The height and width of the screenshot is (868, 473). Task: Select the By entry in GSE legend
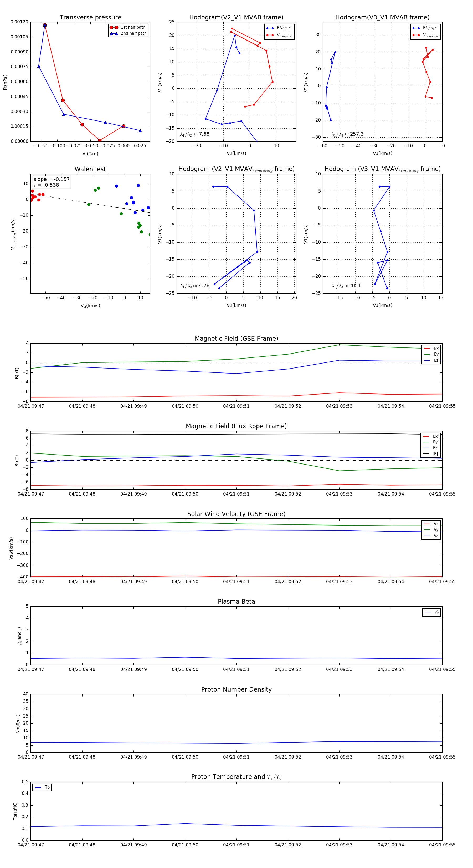(431, 354)
